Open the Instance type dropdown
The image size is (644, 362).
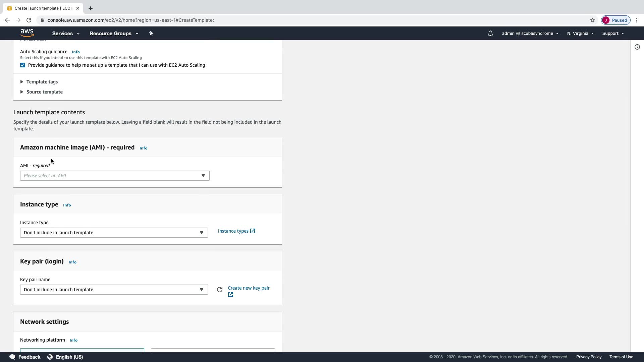114,233
